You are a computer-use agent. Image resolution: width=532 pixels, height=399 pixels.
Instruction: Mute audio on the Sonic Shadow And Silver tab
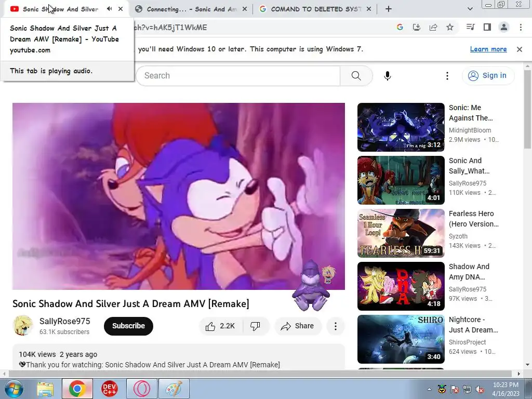click(x=109, y=9)
